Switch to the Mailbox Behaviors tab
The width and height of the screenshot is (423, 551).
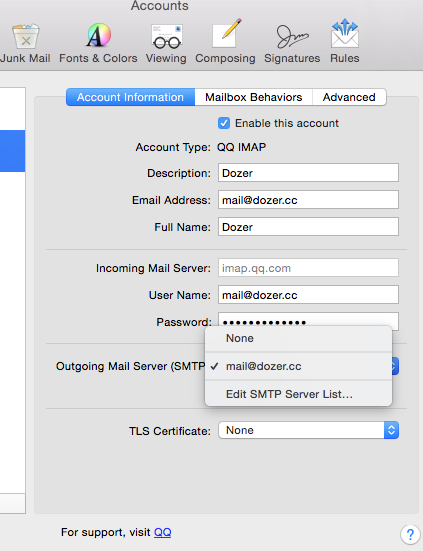254,97
